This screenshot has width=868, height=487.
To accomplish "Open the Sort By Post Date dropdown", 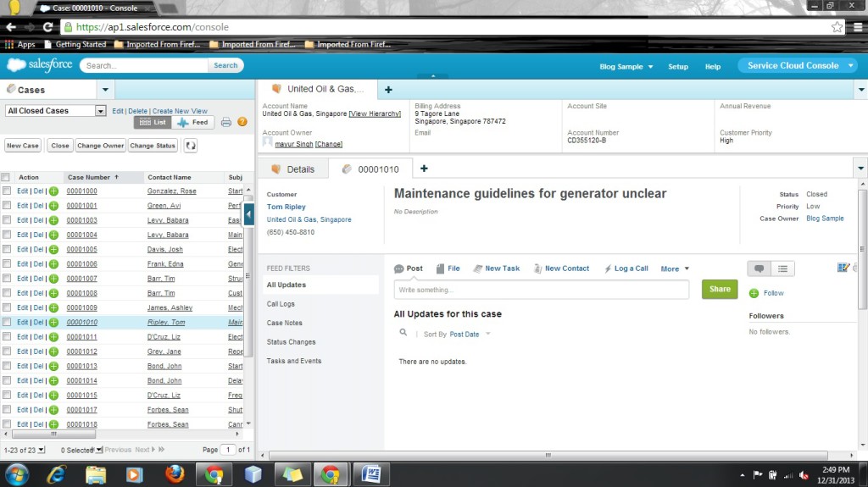I will click(x=470, y=335).
